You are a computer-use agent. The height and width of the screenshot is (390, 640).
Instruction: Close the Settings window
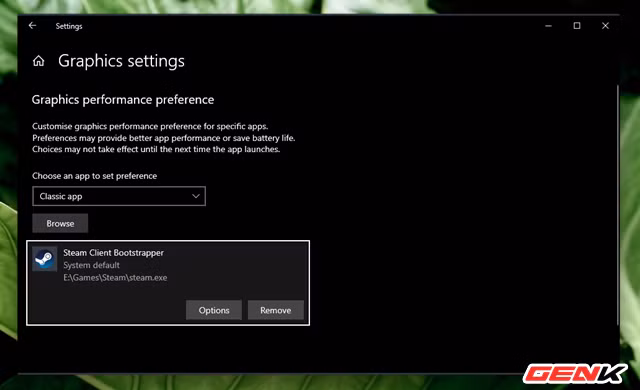(x=605, y=26)
